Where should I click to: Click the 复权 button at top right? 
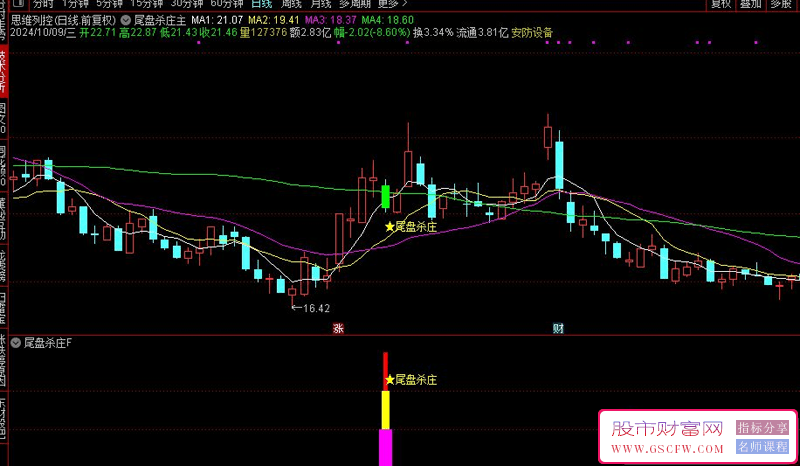[x=721, y=4]
